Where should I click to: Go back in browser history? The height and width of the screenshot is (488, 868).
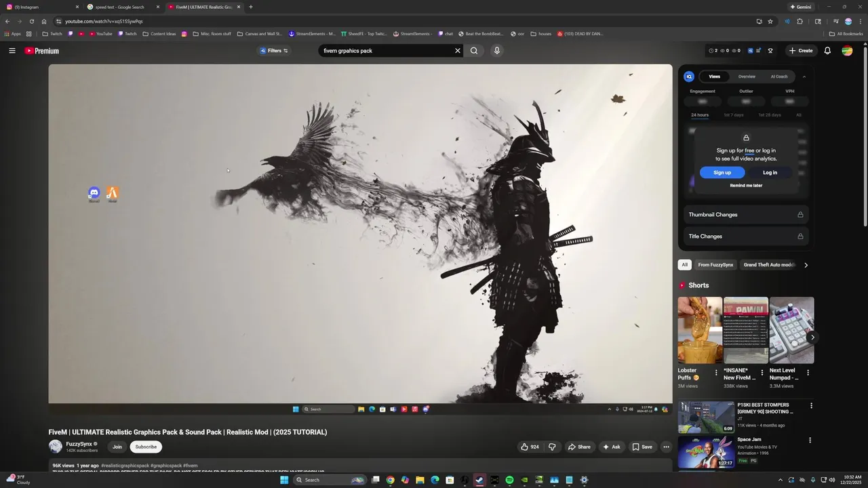7,21
